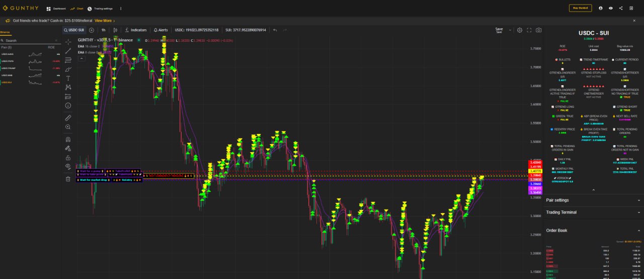Click the undo arrow in chart toolbar
The height and width of the screenshot is (279, 644).
click(x=275, y=30)
